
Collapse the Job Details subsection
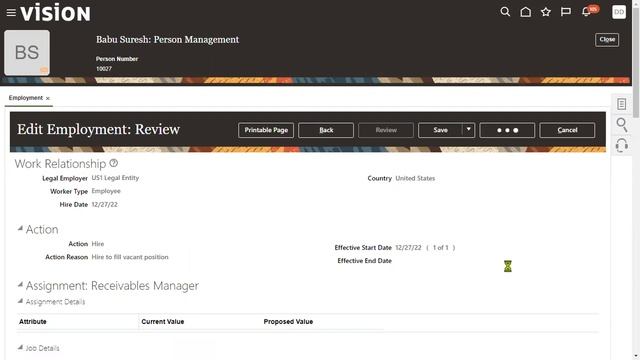20,347
